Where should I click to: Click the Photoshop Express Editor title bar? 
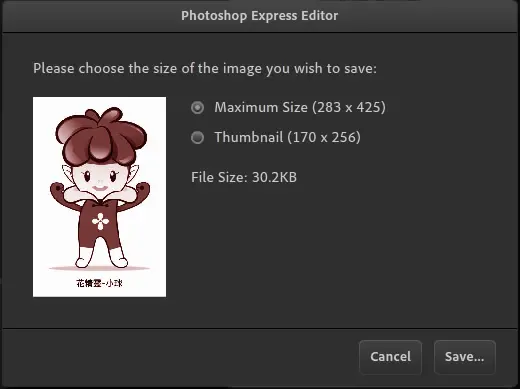click(260, 16)
